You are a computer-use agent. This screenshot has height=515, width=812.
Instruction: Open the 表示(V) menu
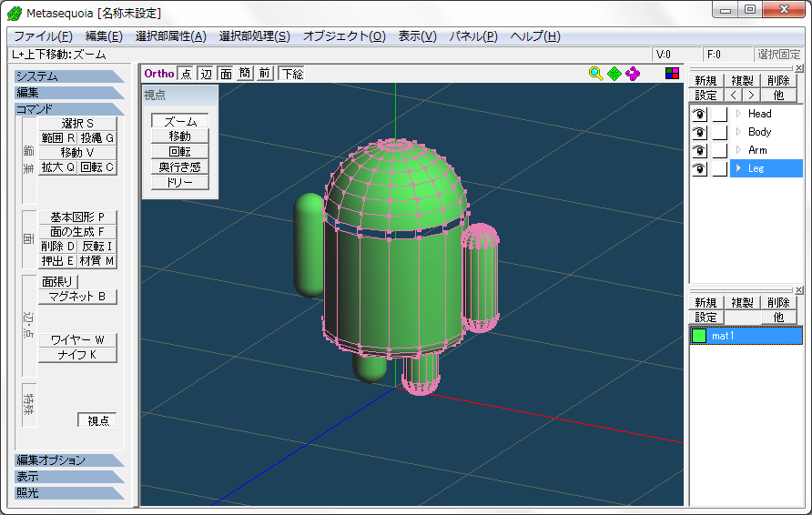point(418,36)
